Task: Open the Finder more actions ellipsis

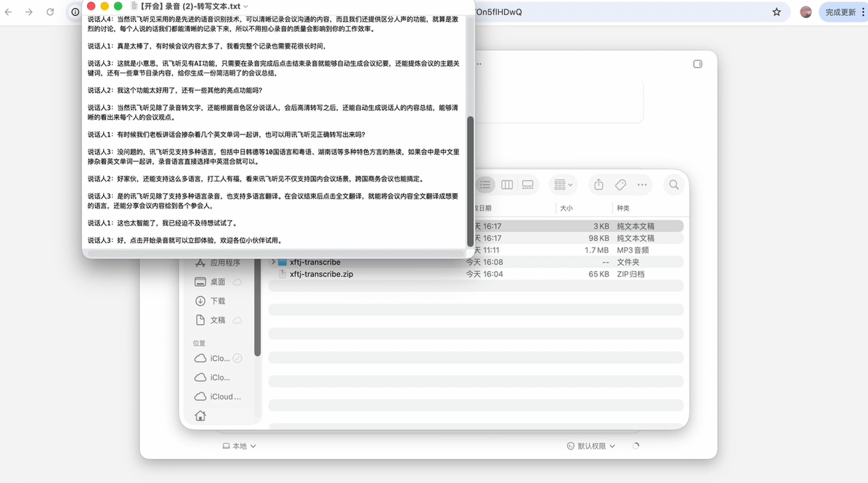Action: [642, 184]
